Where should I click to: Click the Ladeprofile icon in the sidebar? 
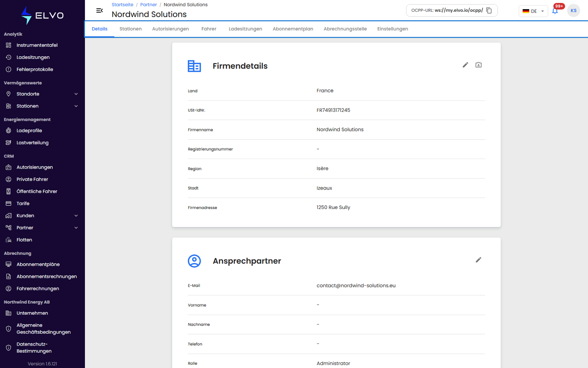tap(8, 131)
